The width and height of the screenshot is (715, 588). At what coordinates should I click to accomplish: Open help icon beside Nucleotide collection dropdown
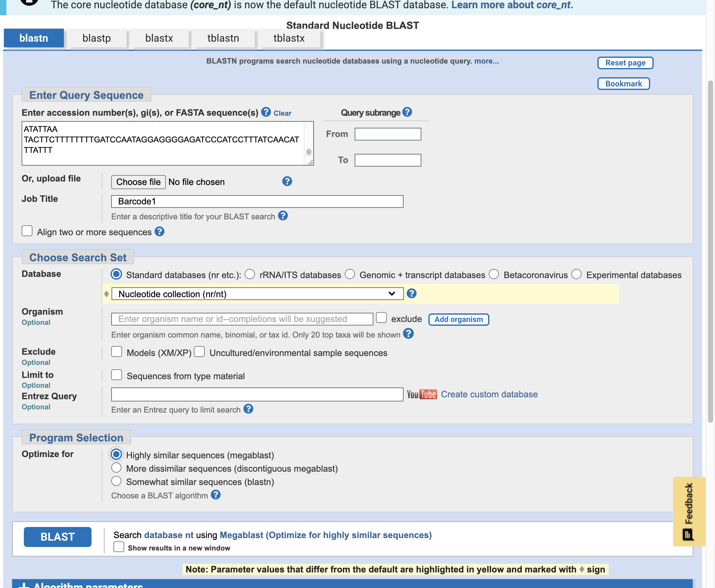click(x=412, y=293)
